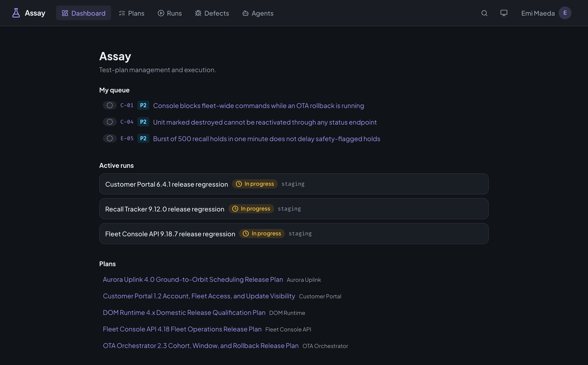
Task: Open case about burst of 500 recall holds
Action: coord(266,139)
